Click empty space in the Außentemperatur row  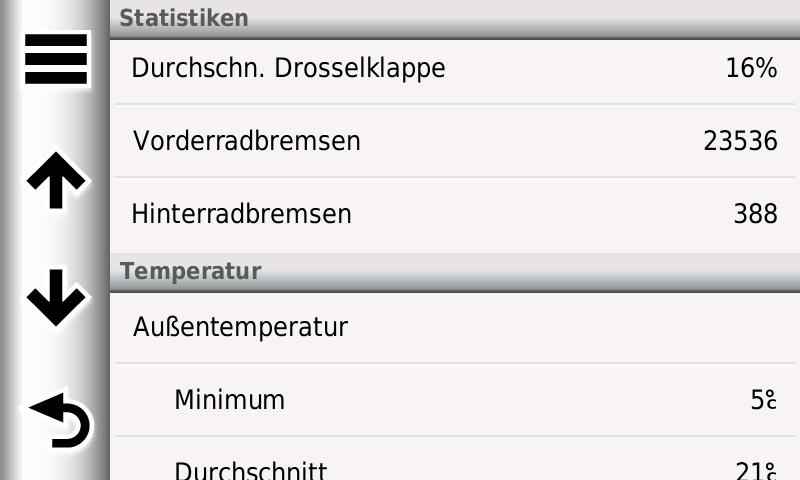coord(560,327)
